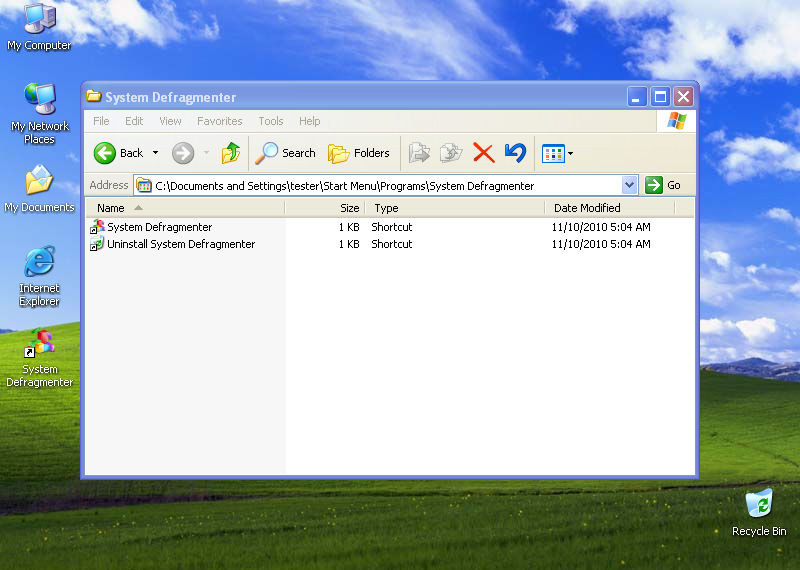Sort by the Date Modified column
Screen dimensions: 800x570
[x=610, y=208]
